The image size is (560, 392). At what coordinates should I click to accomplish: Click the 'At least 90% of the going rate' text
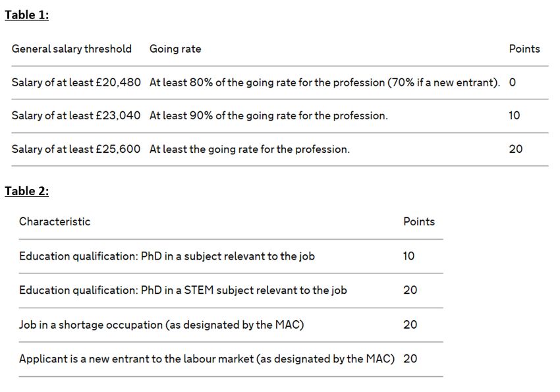268,115
